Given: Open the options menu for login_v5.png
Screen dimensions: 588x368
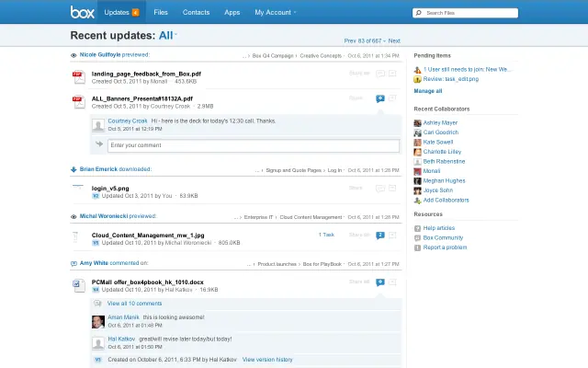Looking at the screenshot, I should tap(392, 188).
